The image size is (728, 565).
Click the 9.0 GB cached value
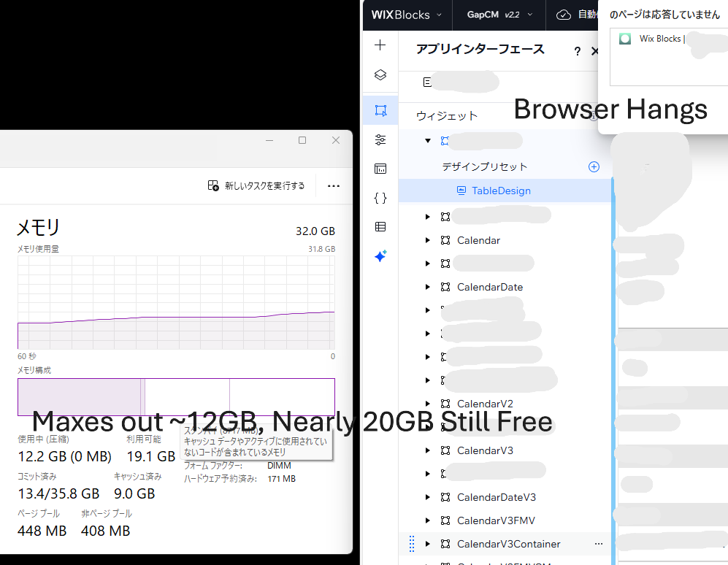(134, 493)
